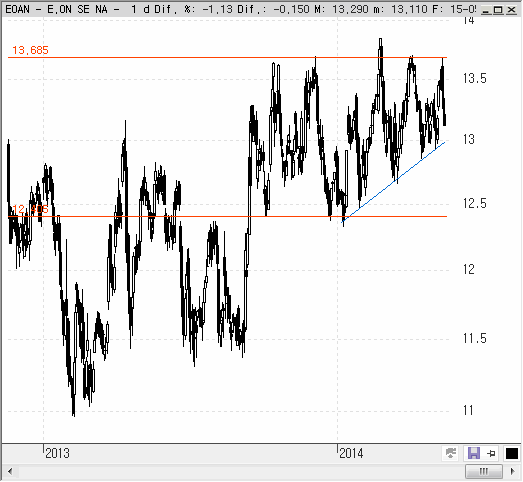Open the black color swatch

[x=512, y=454]
